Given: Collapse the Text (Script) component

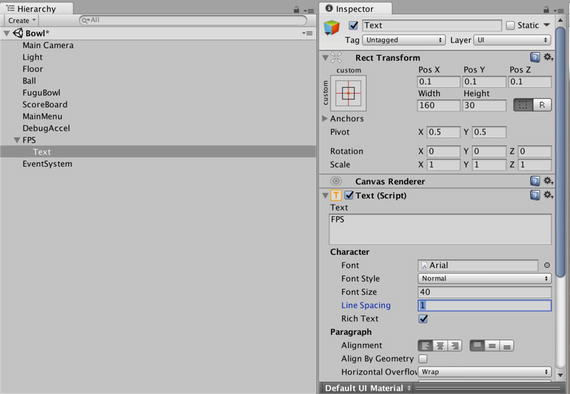Looking at the screenshot, I should pos(325,196).
